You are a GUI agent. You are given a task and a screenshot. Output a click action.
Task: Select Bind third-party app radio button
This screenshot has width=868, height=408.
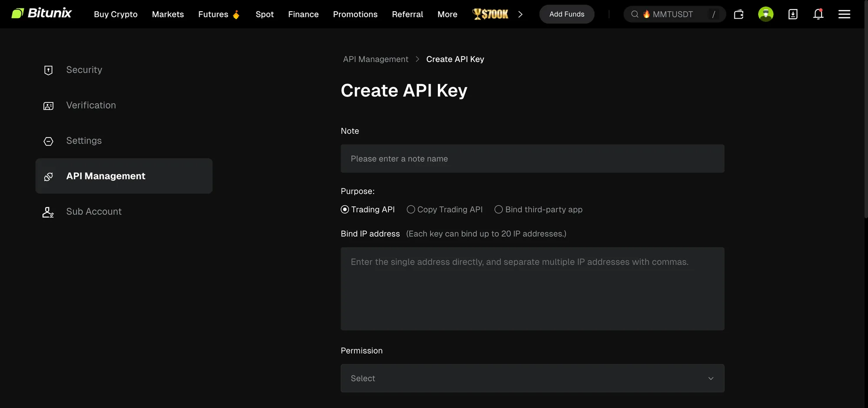coord(499,210)
